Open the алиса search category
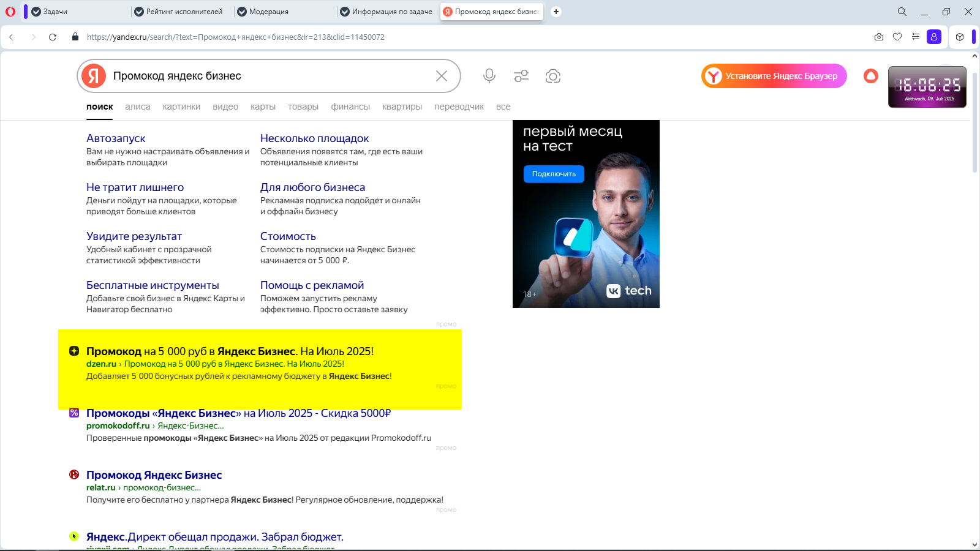This screenshot has width=980, height=551. (x=138, y=107)
